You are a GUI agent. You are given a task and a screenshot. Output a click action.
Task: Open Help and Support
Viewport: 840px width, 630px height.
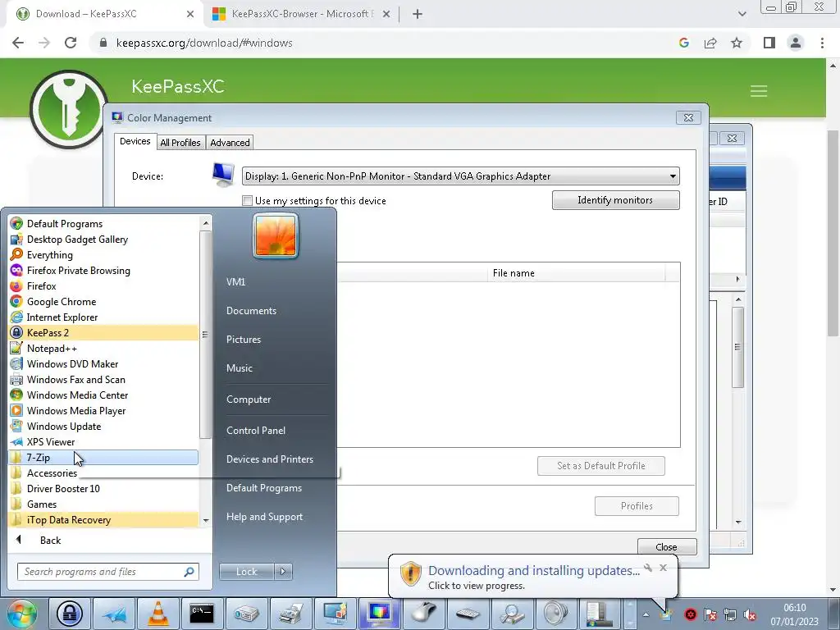pos(264,517)
